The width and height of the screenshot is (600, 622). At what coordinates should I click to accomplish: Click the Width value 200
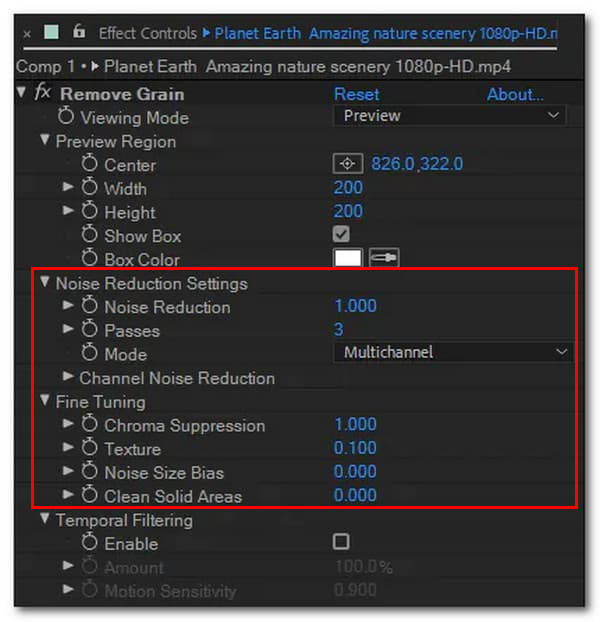(348, 188)
